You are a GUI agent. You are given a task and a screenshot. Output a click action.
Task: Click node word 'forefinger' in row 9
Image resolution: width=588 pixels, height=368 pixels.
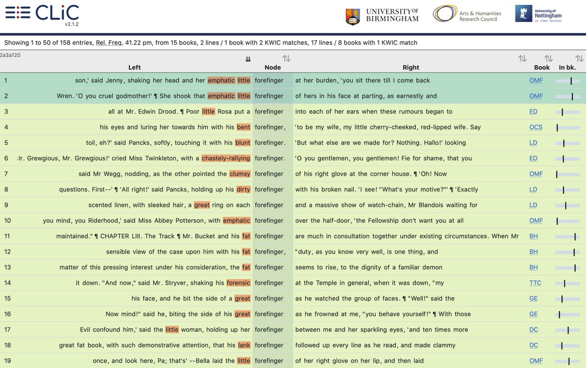point(269,205)
